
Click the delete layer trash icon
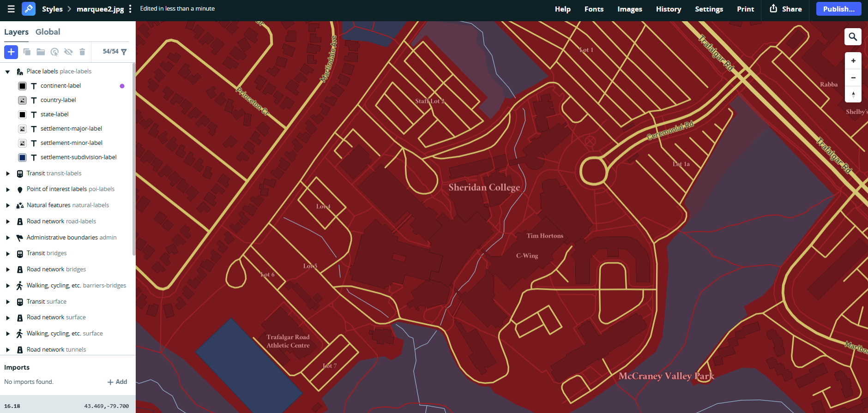82,52
